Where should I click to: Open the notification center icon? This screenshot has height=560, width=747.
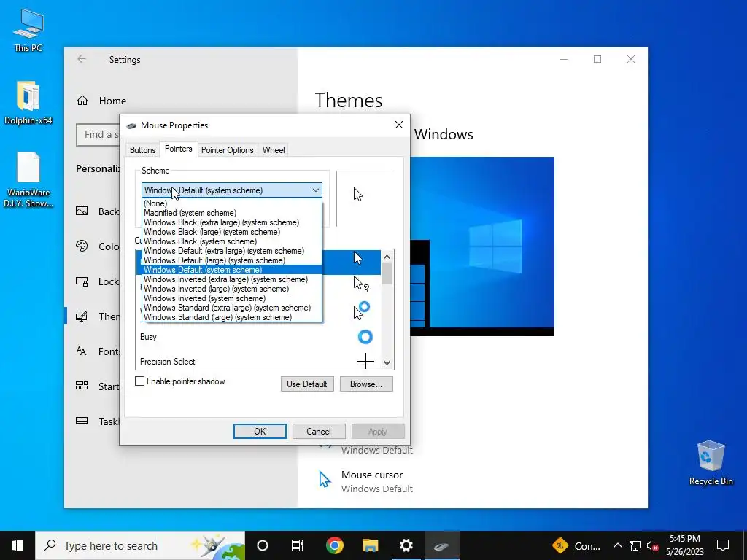[723, 545]
